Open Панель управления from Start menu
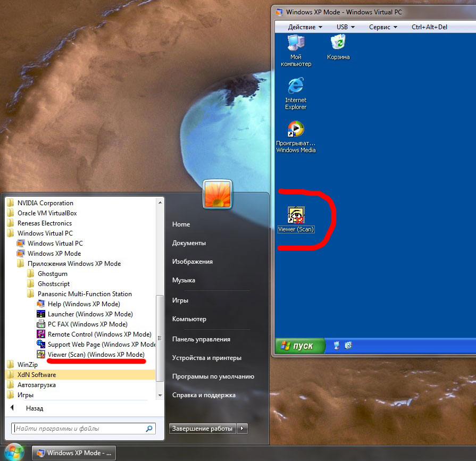The height and width of the screenshot is (461, 476). click(201, 339)
